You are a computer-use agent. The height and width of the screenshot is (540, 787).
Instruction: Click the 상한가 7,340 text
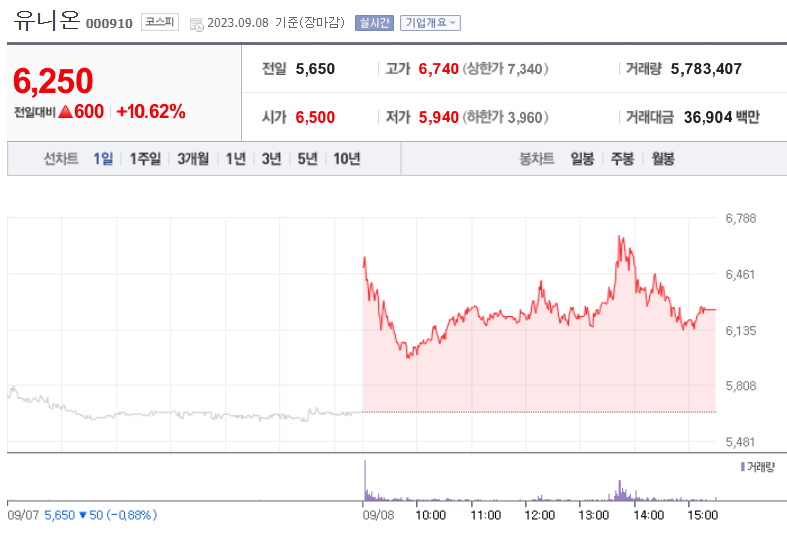(x=505, y=69)
